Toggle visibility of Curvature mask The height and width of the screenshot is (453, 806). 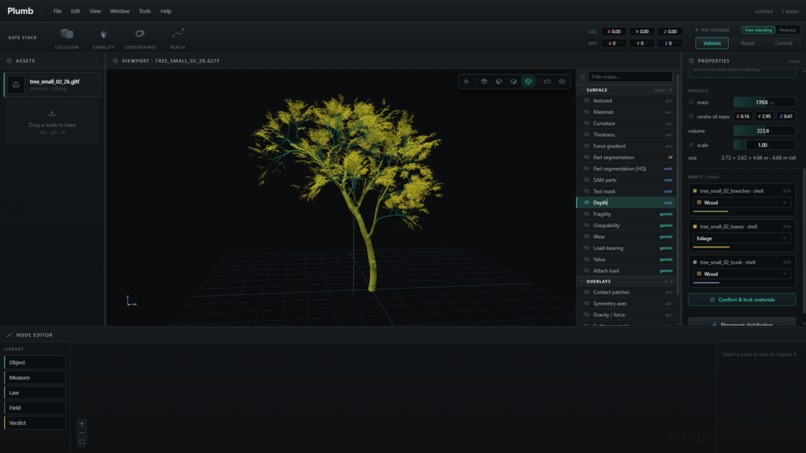(x=587, y=123)
